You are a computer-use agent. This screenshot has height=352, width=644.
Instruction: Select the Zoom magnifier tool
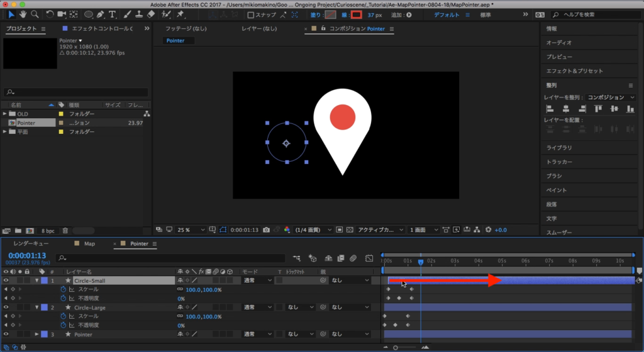click(x=35, y=14)
